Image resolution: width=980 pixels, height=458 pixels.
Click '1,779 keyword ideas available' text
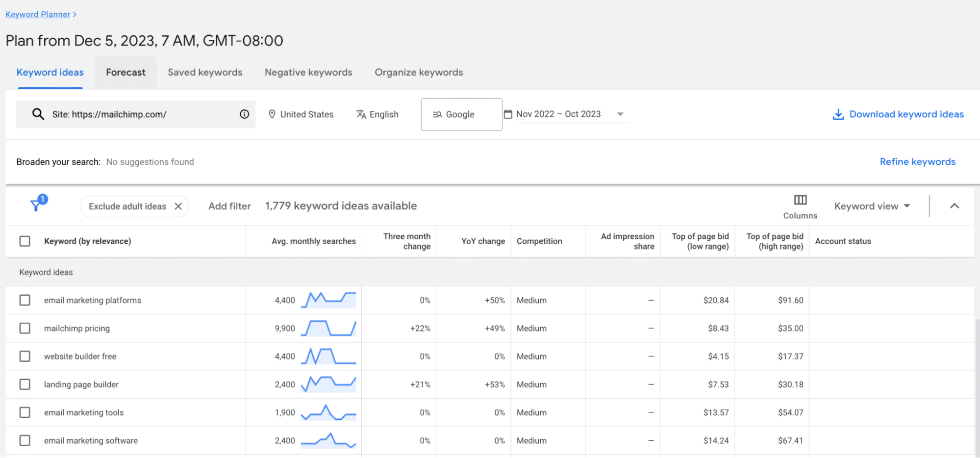pyautogui.click(x=341, y=206)
